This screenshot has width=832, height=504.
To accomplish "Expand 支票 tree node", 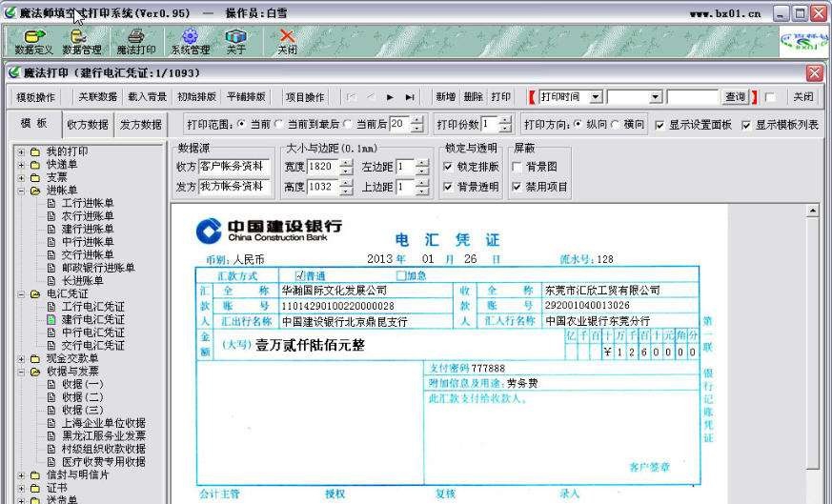I will [21, 178].
